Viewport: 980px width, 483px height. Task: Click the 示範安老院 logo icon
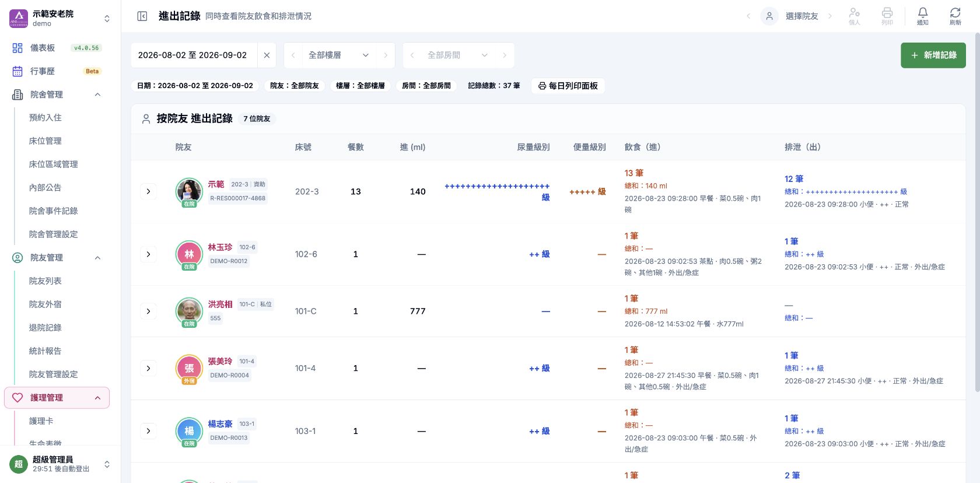click(19, 19)
